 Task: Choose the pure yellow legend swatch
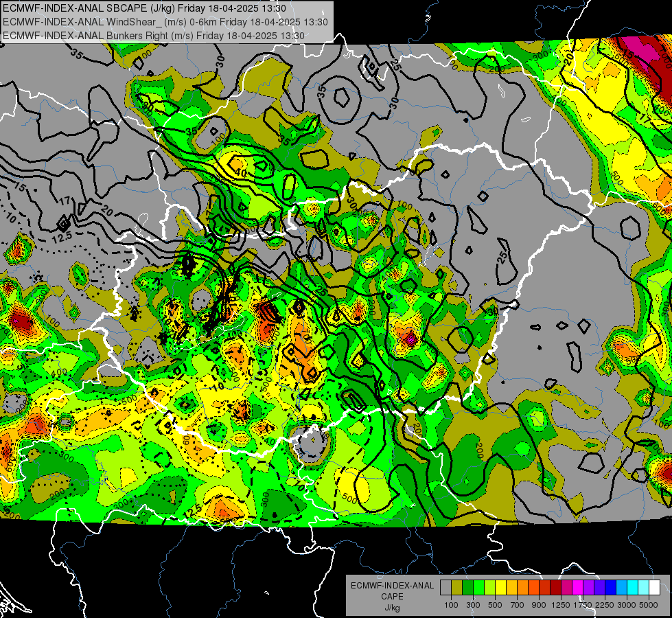pyautogui.click(x=500, y=587)
